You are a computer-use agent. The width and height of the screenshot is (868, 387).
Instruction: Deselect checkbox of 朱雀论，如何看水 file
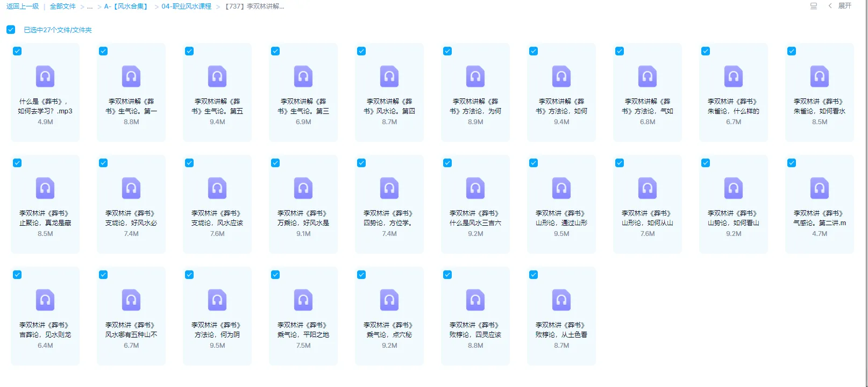pos(792,51)
